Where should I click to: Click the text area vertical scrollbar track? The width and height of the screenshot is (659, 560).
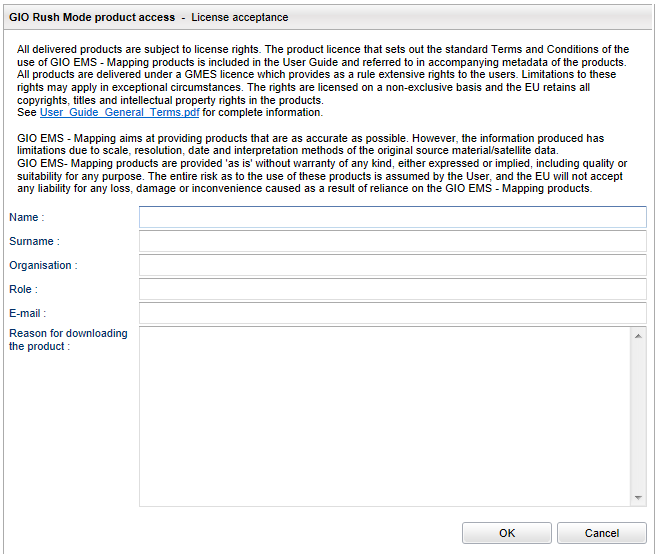638,417
